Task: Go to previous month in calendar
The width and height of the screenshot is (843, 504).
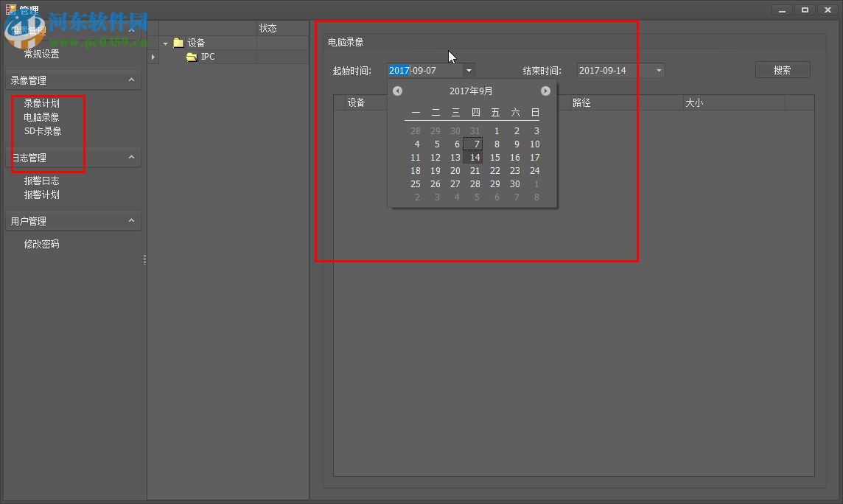Action: 397,91
